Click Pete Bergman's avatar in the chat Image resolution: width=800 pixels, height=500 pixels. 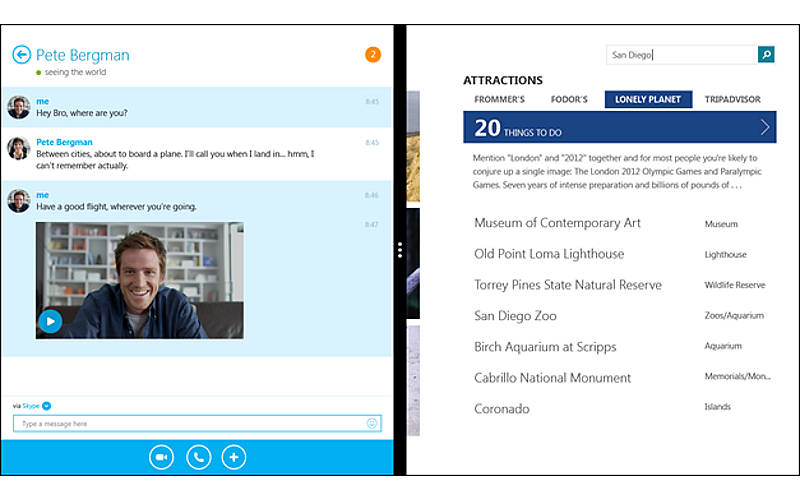pos(19,148)
